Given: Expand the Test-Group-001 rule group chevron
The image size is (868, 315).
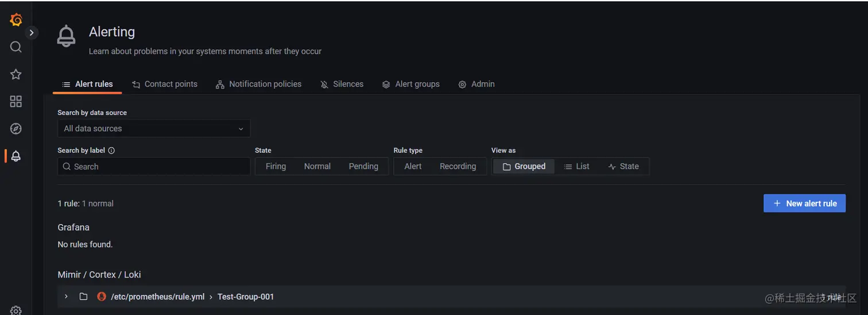Looking at the screenshot, I should pyautogui.click(x=66, y=297).
